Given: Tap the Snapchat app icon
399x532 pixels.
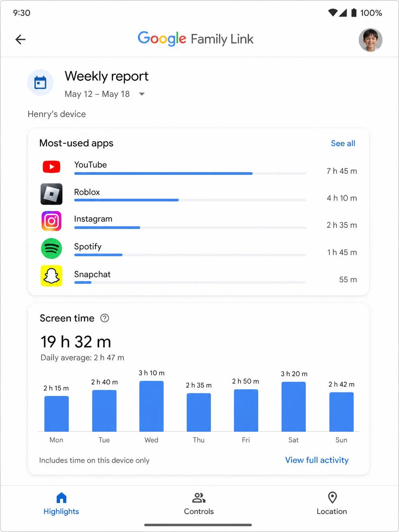Looking at the screenshot, I should pos(51,276).
